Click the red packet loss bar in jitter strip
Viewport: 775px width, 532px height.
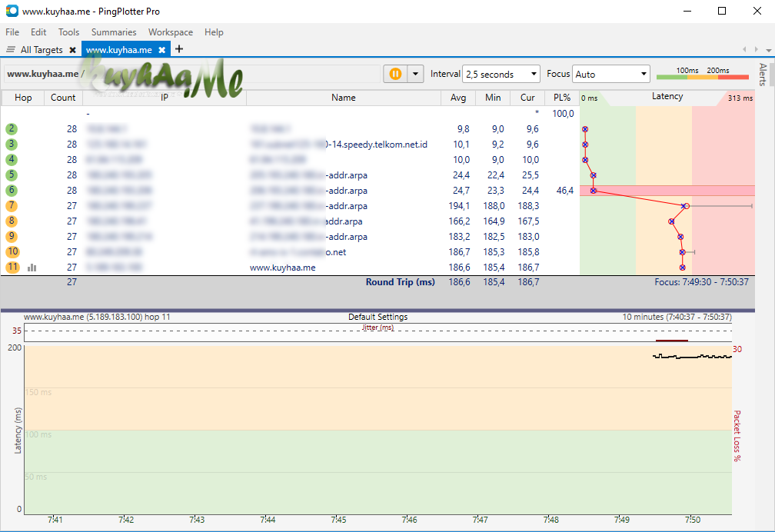[672, 340]
